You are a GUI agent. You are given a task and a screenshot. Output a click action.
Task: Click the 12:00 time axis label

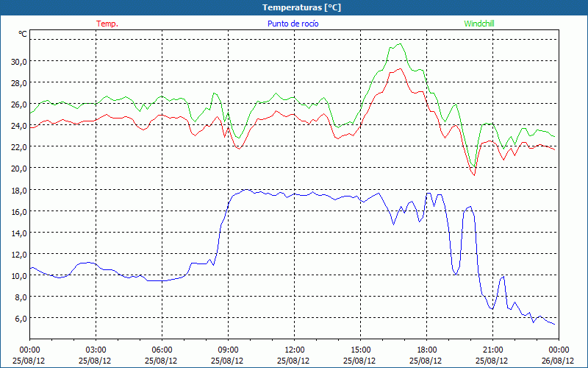295,350
